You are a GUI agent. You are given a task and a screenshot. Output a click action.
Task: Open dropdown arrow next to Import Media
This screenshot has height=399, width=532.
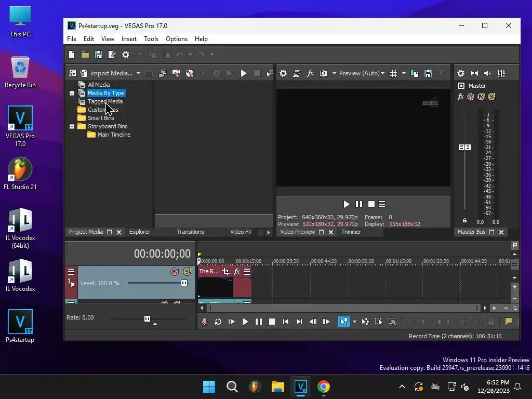tap(138, 73)
